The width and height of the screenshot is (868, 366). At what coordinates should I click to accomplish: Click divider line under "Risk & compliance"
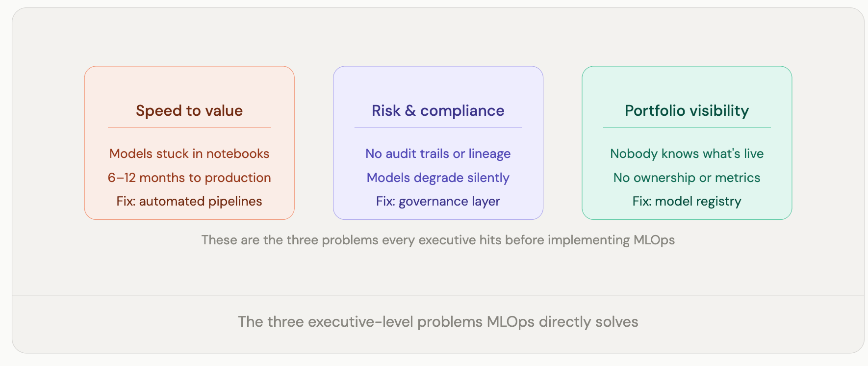click(438, 128)
